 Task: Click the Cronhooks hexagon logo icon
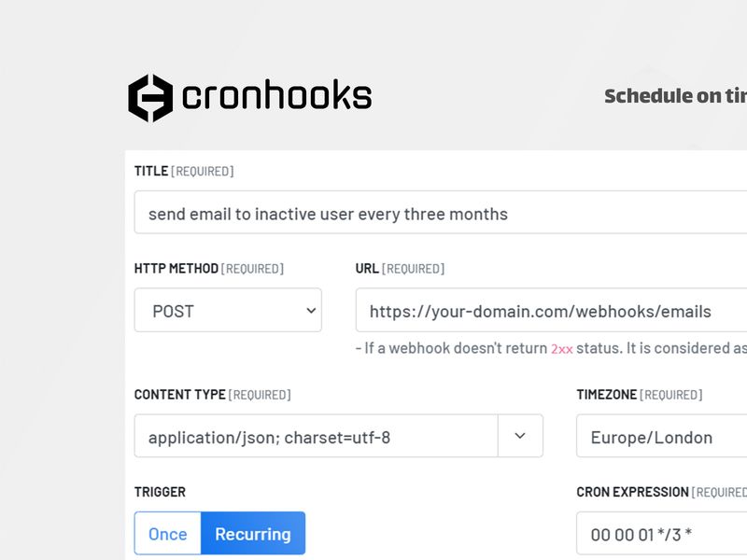coord(151,95)
